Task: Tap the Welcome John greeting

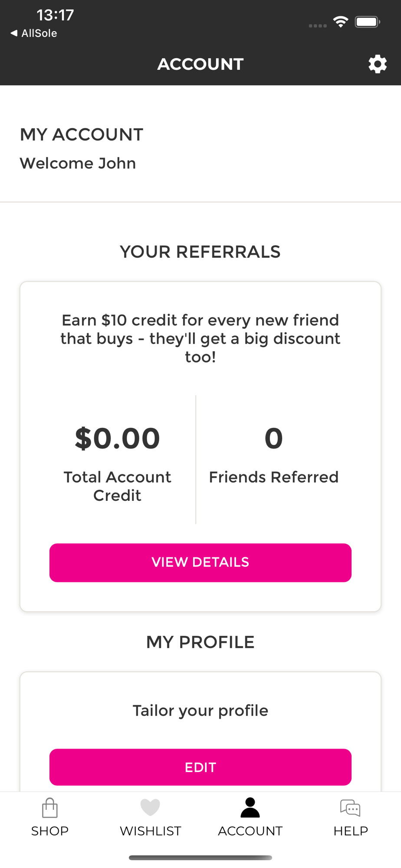Action: click(x=78, y=164)
